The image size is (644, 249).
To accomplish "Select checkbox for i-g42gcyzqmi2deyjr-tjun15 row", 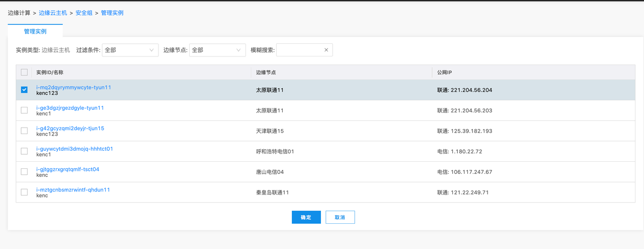I will (x=24, y=131).
